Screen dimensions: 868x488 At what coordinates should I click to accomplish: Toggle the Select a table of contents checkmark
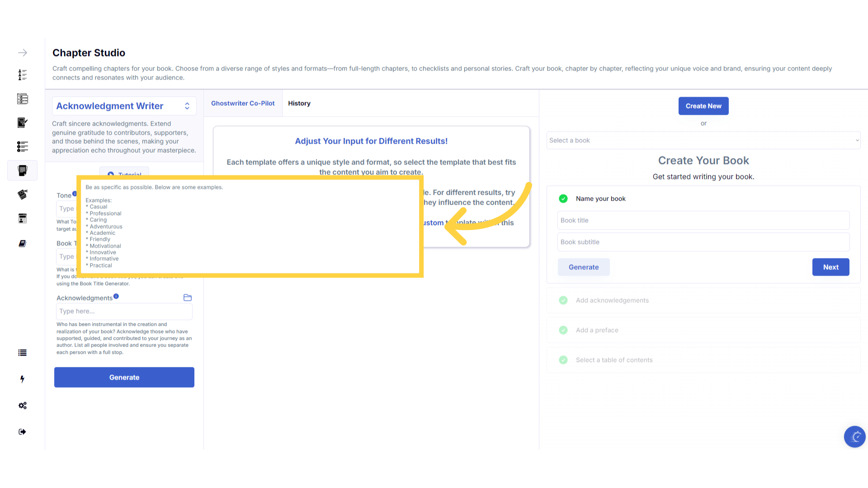point(563,360)
